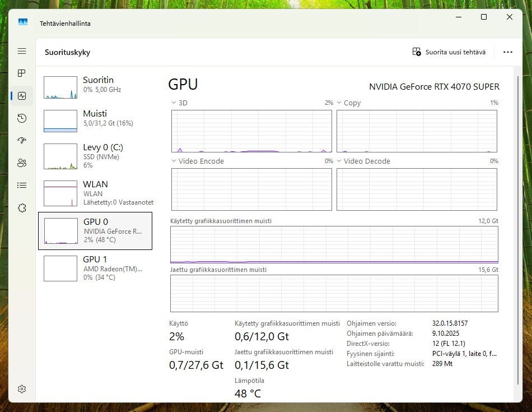Viewport: 532px width, 412px height.
Task: Click the driver version 32.0.15.8157
Action: 450,323
